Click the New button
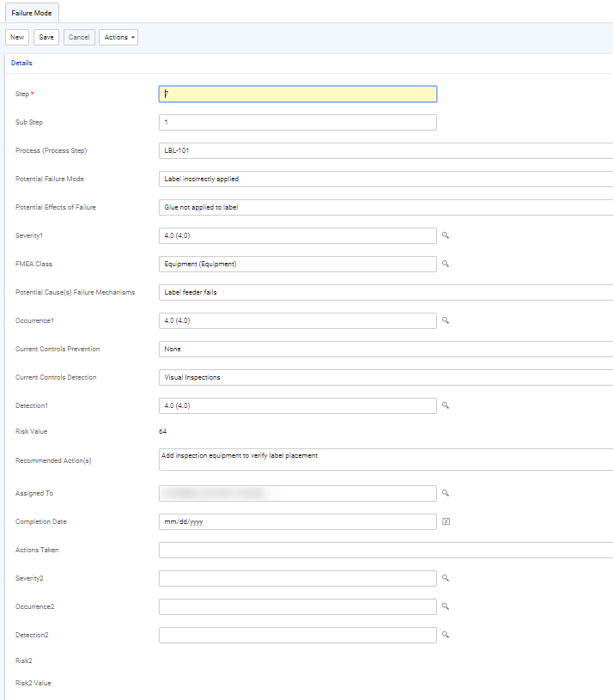This screenshot has width=613, height=700. (17, 37)
